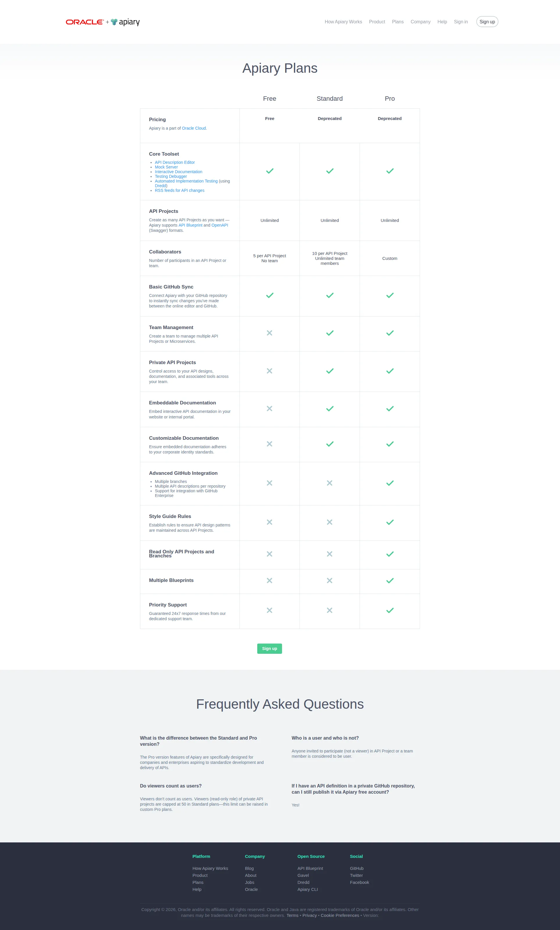This screenshot has width=560, height=930.
Task: Open the Plans menu item
Action: (x=398, y=22)
